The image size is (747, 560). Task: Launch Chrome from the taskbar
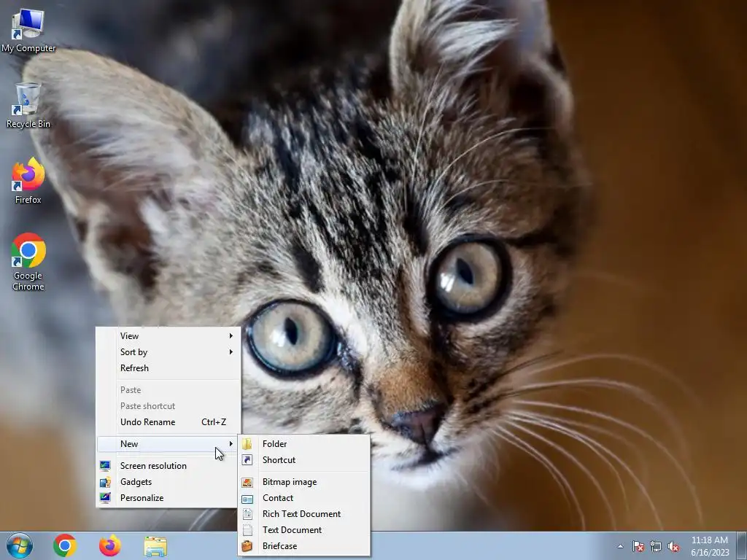pyautogui.click(x=65, y=545)
